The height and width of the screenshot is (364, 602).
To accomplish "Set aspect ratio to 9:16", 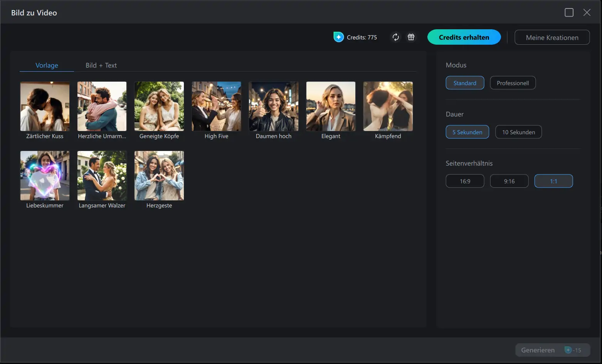I will (509, 181).
